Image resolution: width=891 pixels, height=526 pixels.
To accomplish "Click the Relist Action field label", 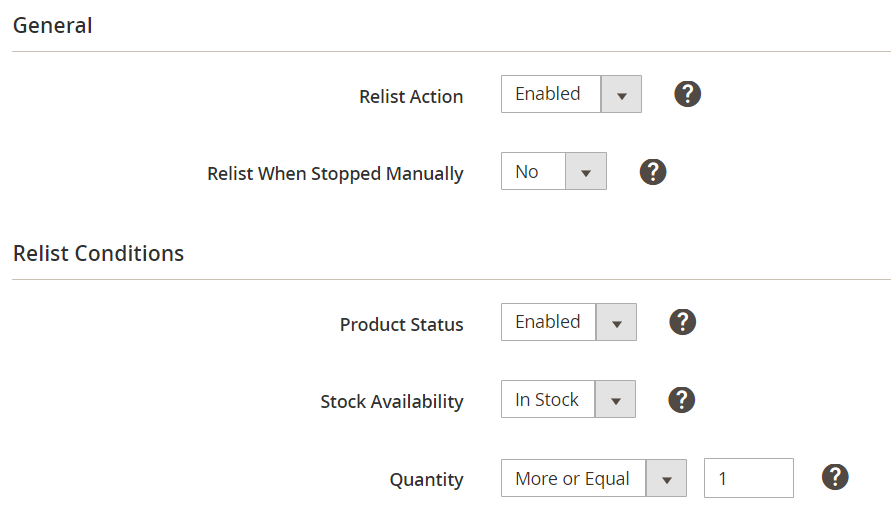I will coord(411,97).
